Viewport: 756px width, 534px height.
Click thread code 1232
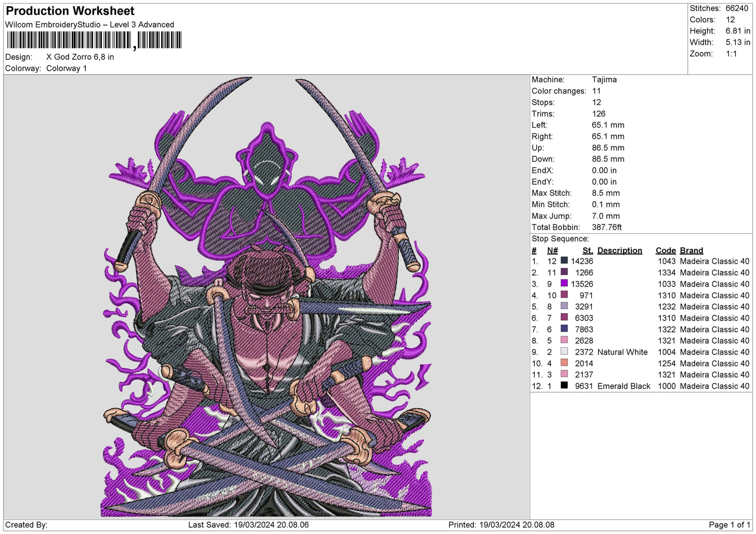667,306
